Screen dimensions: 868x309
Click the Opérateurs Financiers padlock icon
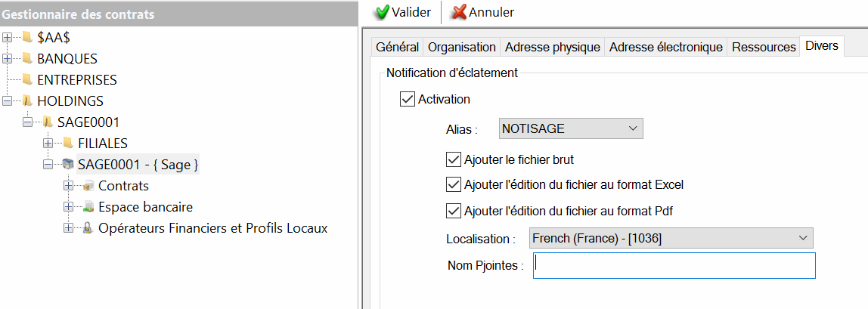pos(88,227)
